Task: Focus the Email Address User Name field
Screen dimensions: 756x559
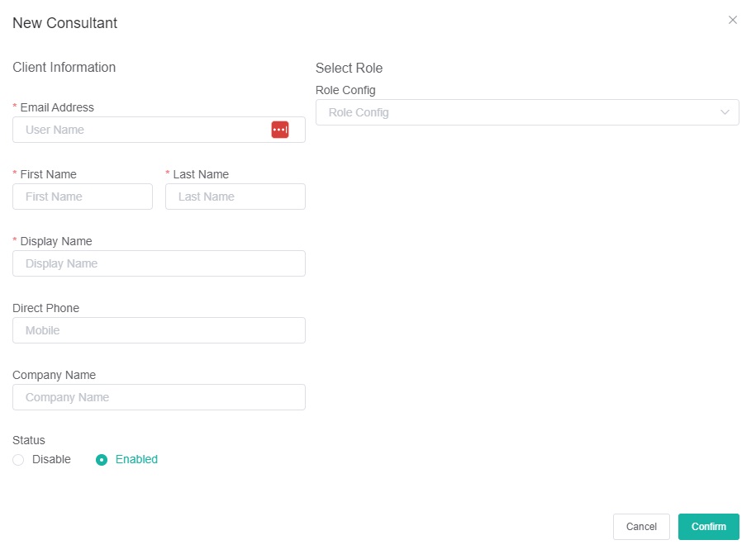Action: [x=140, y=130]
